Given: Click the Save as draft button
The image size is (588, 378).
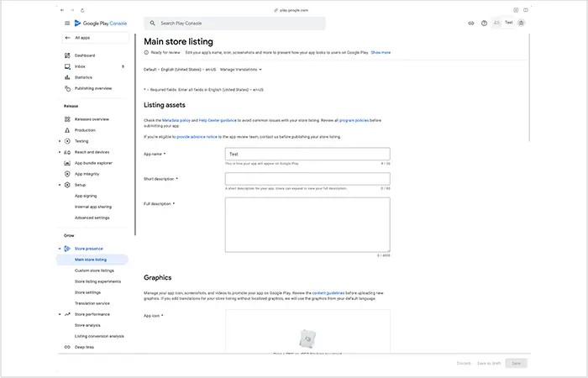Looking at the screenshot, I should tap(489, 364).
